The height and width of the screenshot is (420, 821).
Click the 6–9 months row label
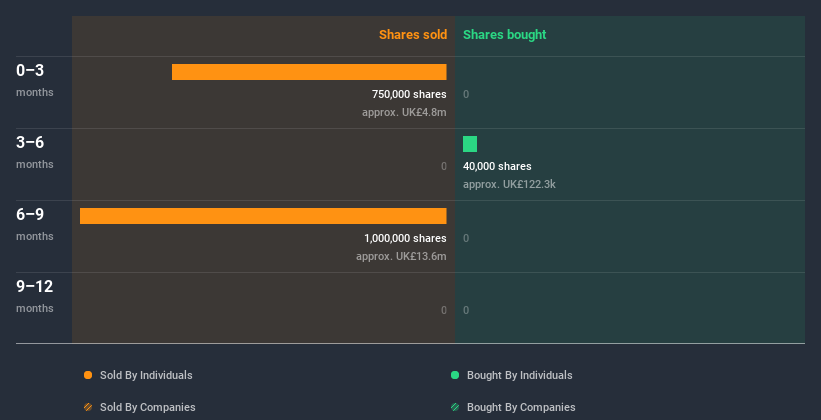[x=35, y=224]
